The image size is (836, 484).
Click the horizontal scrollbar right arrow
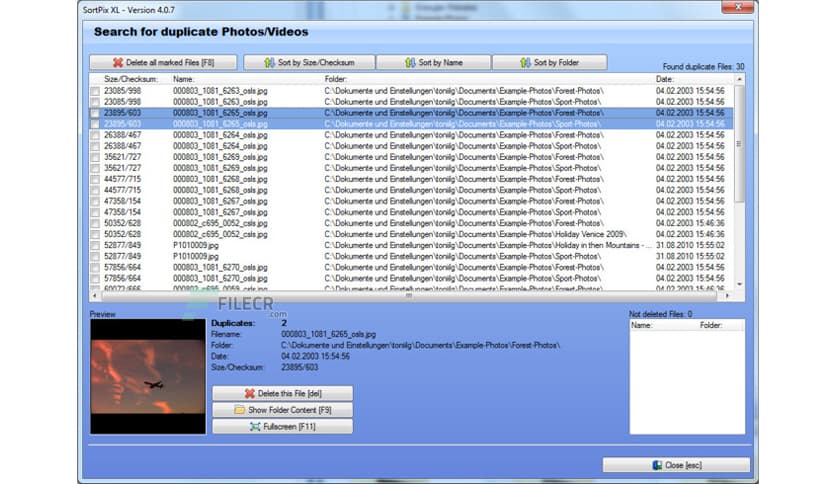(726, 296)
